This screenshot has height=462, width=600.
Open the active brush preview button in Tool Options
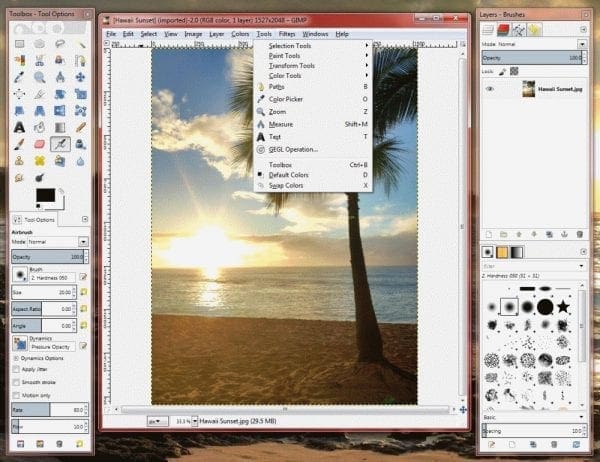[x=20, y=274]
